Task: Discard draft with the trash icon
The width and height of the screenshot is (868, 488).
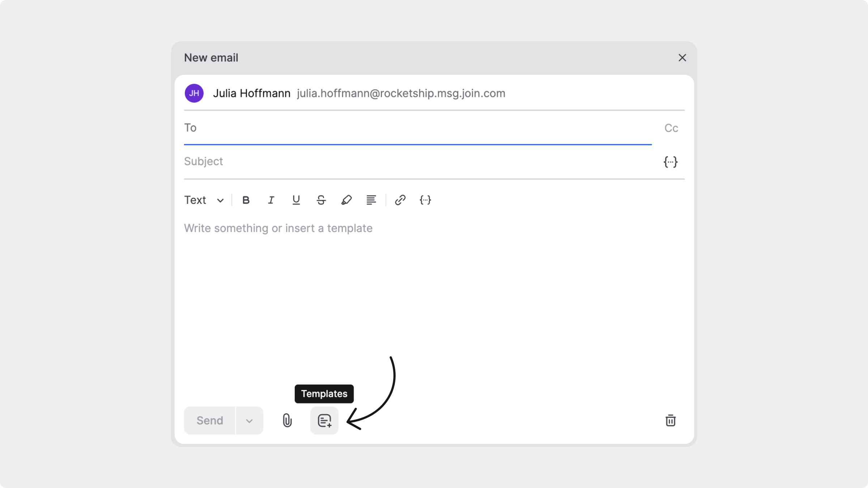Action: 671,420
